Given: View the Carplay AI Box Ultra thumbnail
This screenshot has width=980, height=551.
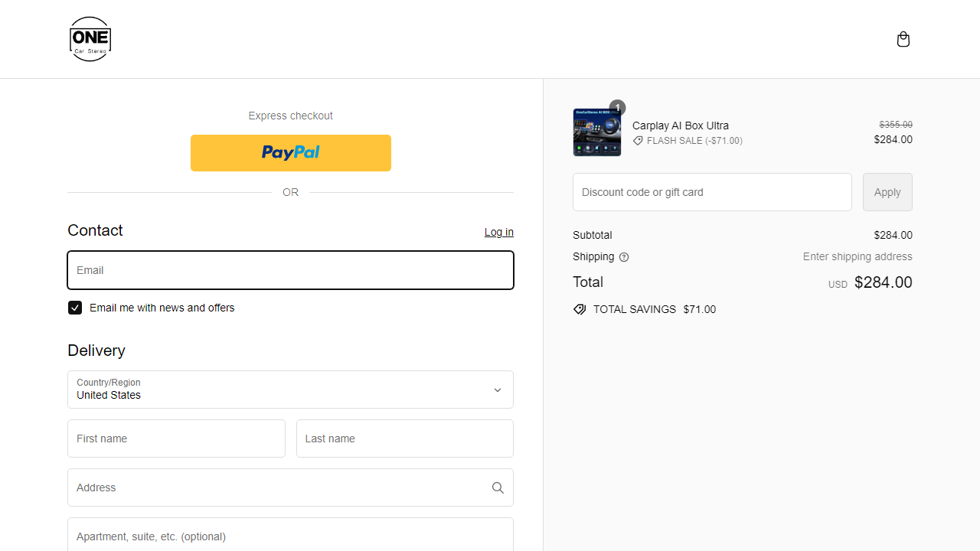Looking at the screenshot, I should (x=597, y=132).
